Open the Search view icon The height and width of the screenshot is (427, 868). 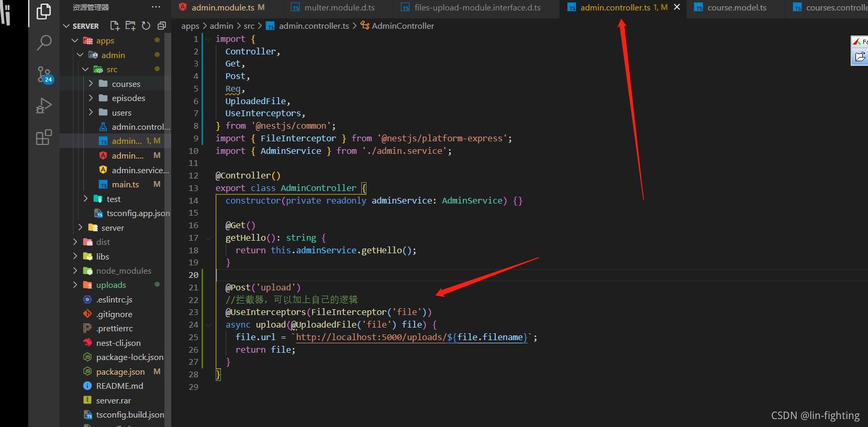[x=44, y=43]
